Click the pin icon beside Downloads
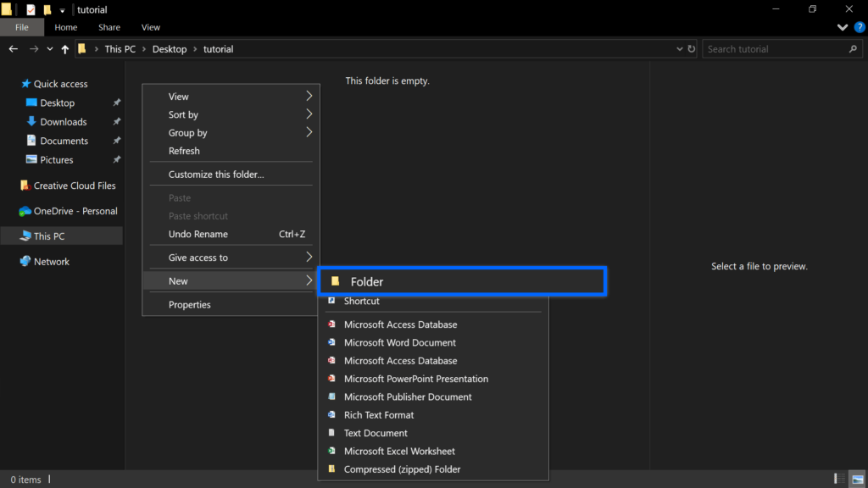 tap(116, 122)
